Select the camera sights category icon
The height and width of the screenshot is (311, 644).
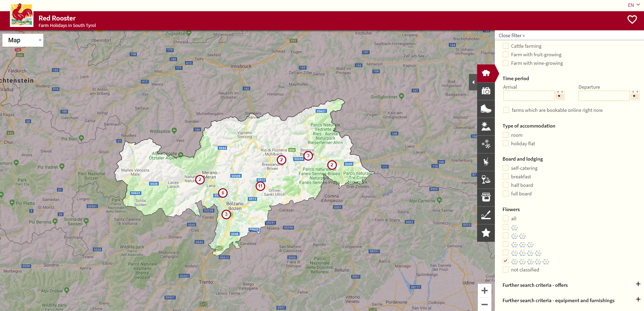click(x=486, y=91)
